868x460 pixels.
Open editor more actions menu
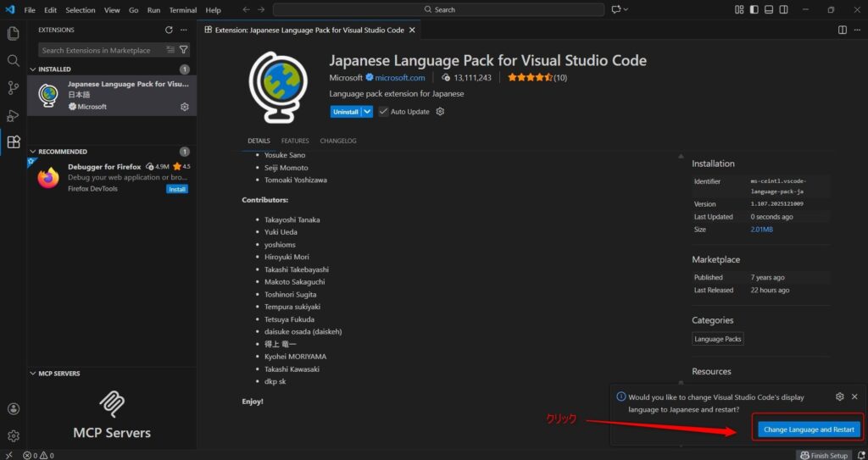(x=857, y=30)
